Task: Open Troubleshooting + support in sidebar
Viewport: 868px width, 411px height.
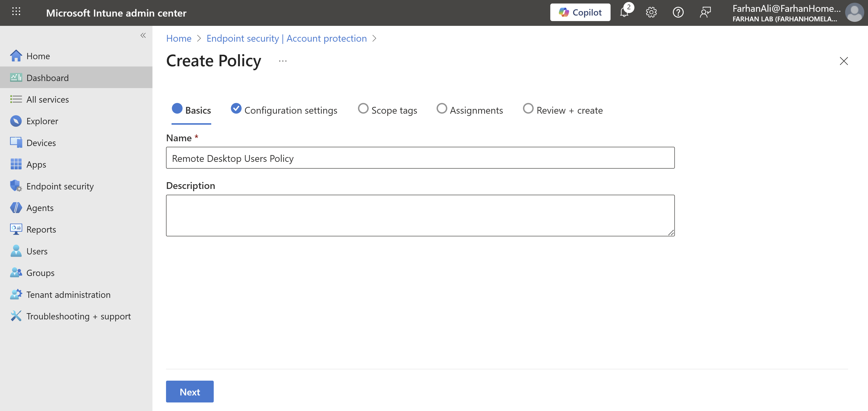Action: coord(78,316)
